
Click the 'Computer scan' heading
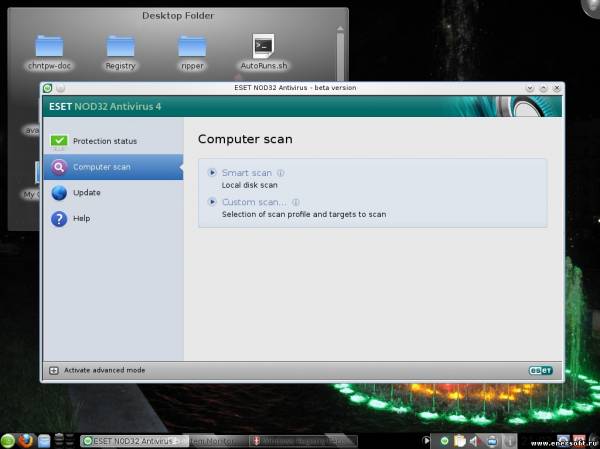(245, 139)
